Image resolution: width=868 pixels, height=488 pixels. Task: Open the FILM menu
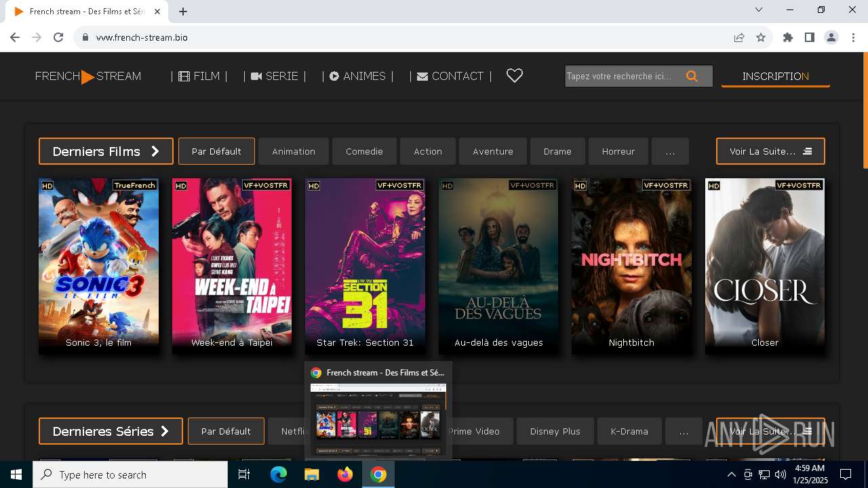199,76
